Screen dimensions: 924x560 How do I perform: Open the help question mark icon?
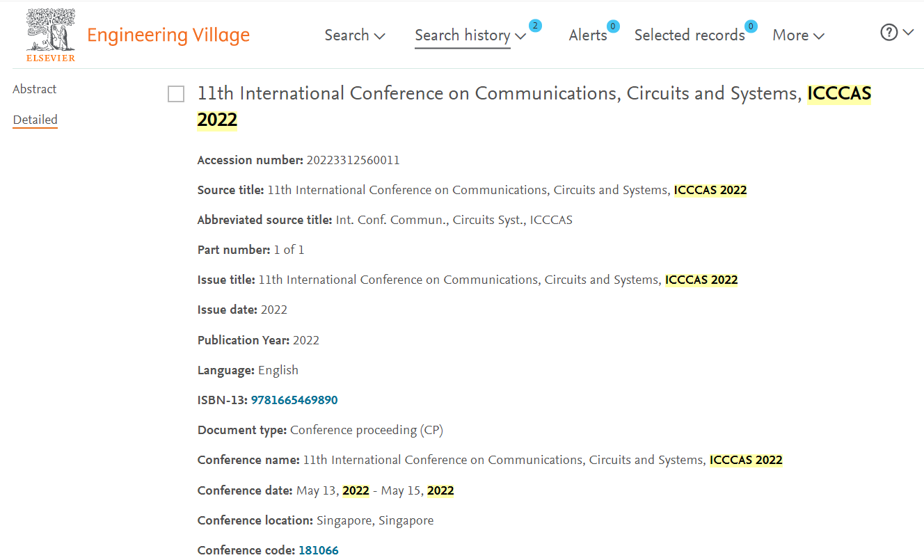click(889, 32)
